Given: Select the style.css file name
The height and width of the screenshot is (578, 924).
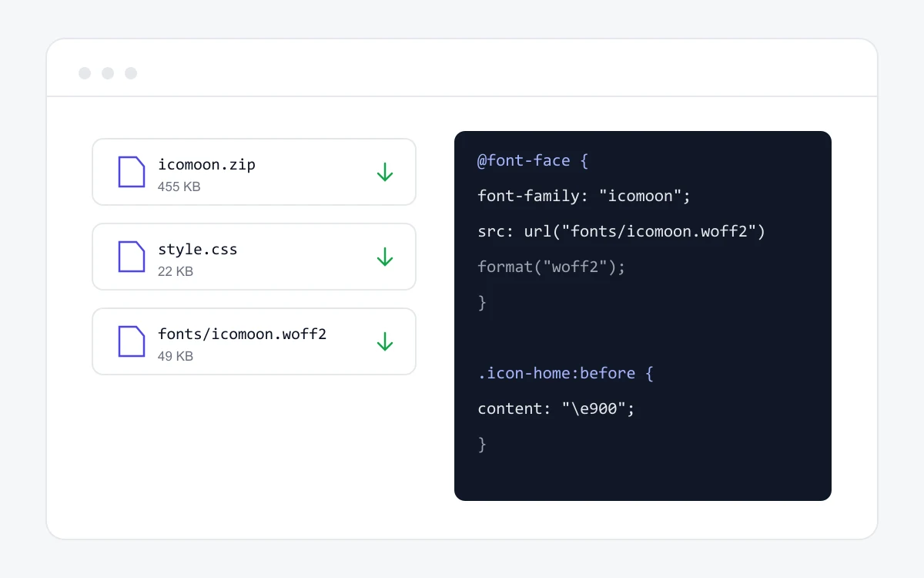Looking at the screenshot, I should click(x=198, y=249).
